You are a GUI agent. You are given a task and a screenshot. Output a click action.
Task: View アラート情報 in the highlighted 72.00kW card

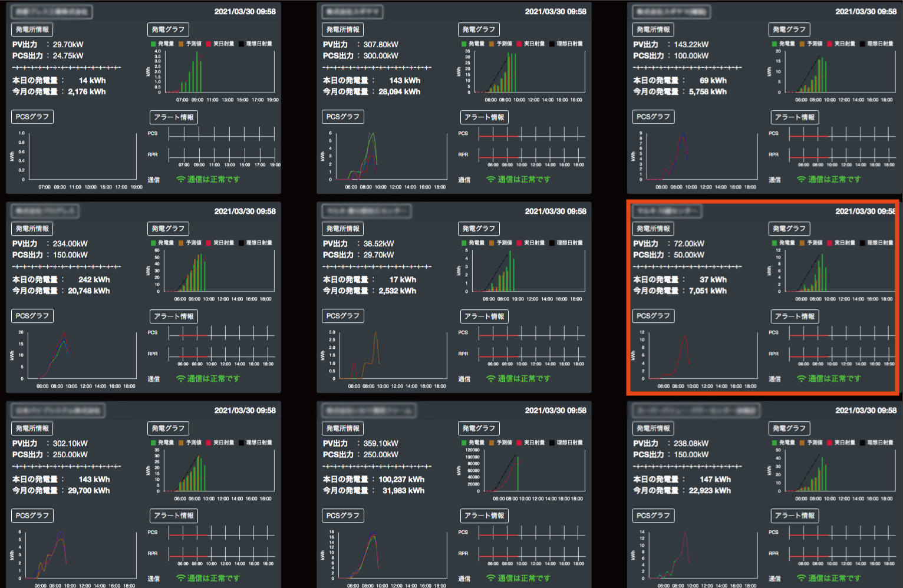pos(795,316)
